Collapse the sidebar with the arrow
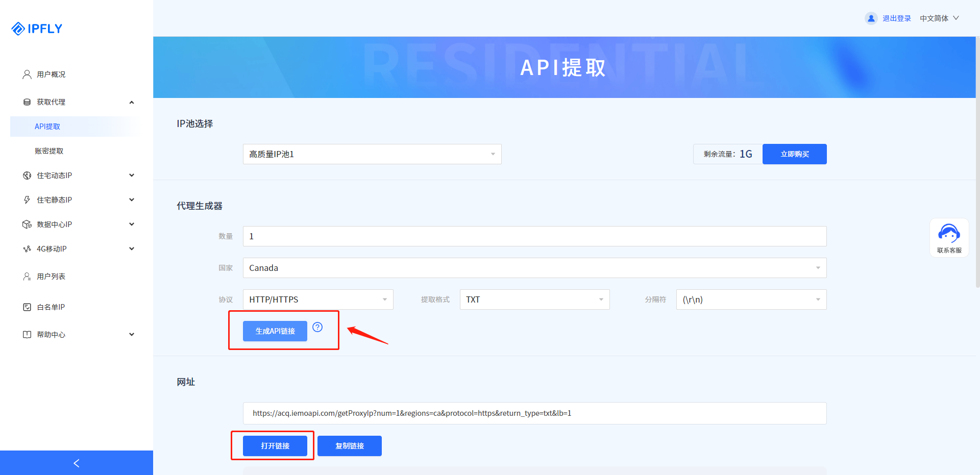 coord(77,463)
